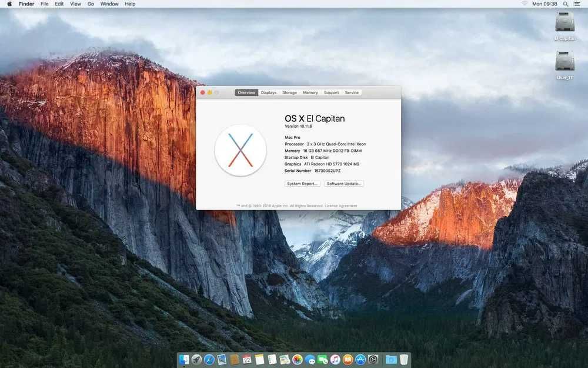Open System Preferences gear icon
The height and width of the screenshot is (368, 588).
(x=373, y=360)
